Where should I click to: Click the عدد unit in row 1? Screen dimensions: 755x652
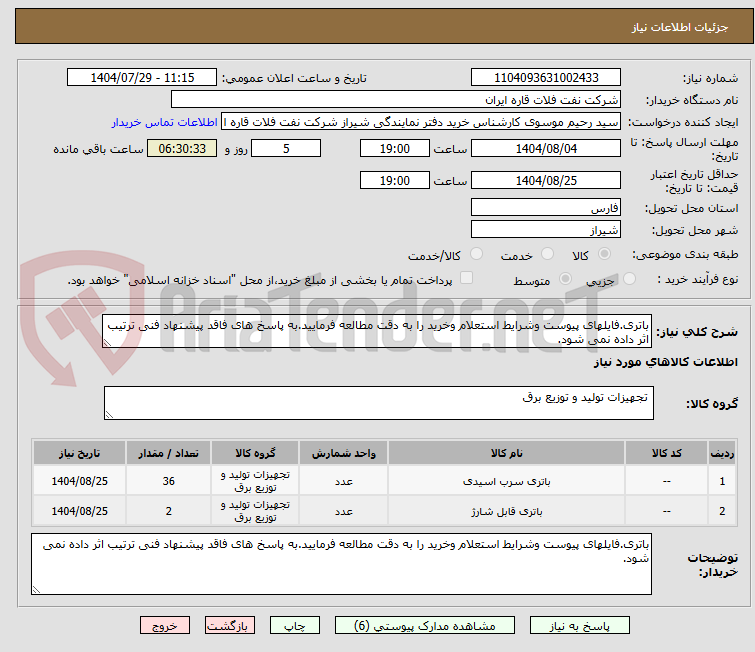pos(343,481)
